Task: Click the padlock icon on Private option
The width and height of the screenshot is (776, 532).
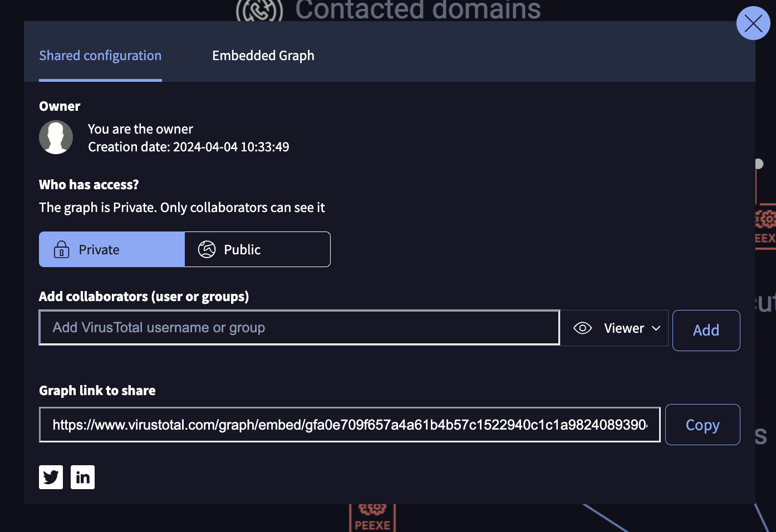Action: tap(61, 249)
